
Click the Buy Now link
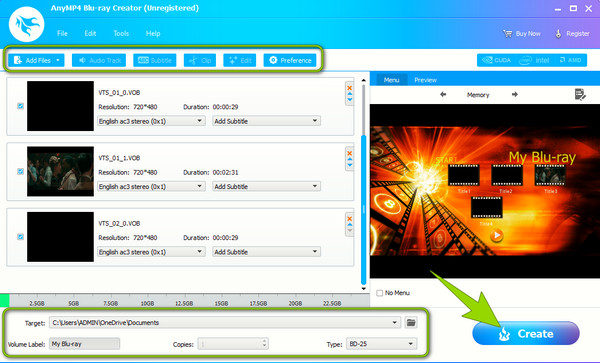click(522, 34)
